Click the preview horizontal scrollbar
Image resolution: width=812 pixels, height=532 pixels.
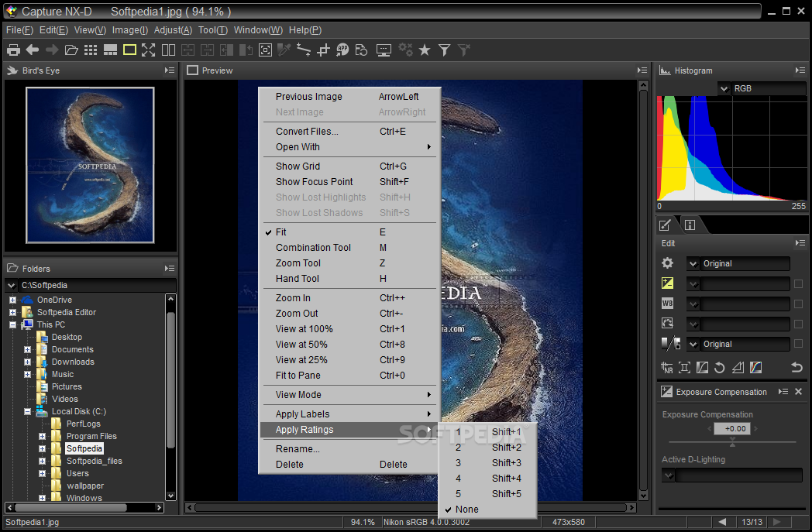[x=411, y=508]
